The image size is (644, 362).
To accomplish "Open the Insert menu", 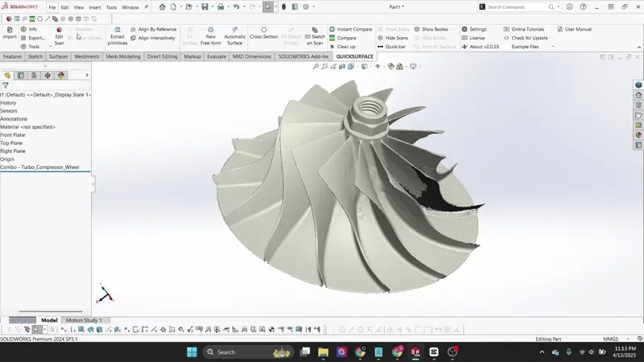I will 95,7.
